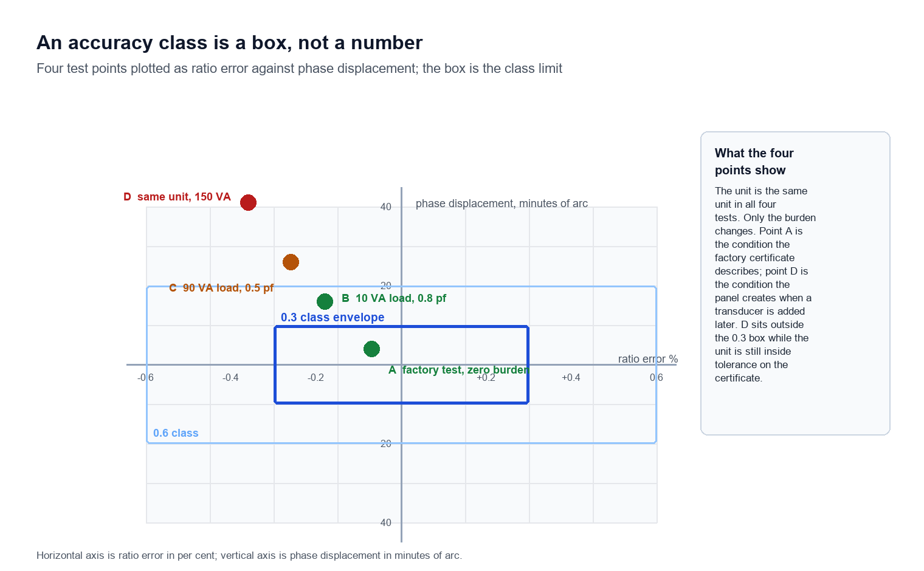
Task: Select label 'A factory test, zero burden'
Action: (x=459, y=370)
